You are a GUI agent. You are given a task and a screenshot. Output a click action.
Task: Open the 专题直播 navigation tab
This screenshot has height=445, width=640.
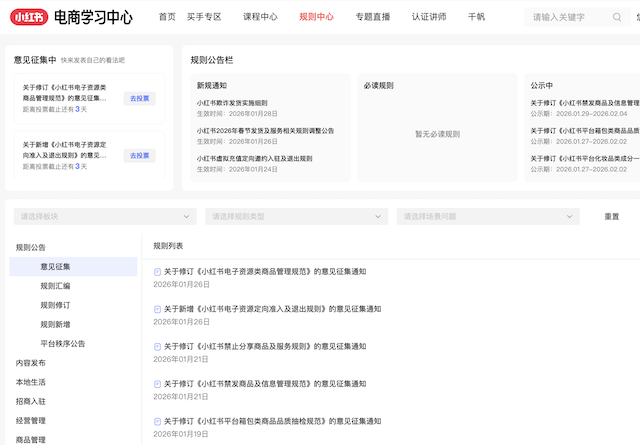(x=373, y=17)
